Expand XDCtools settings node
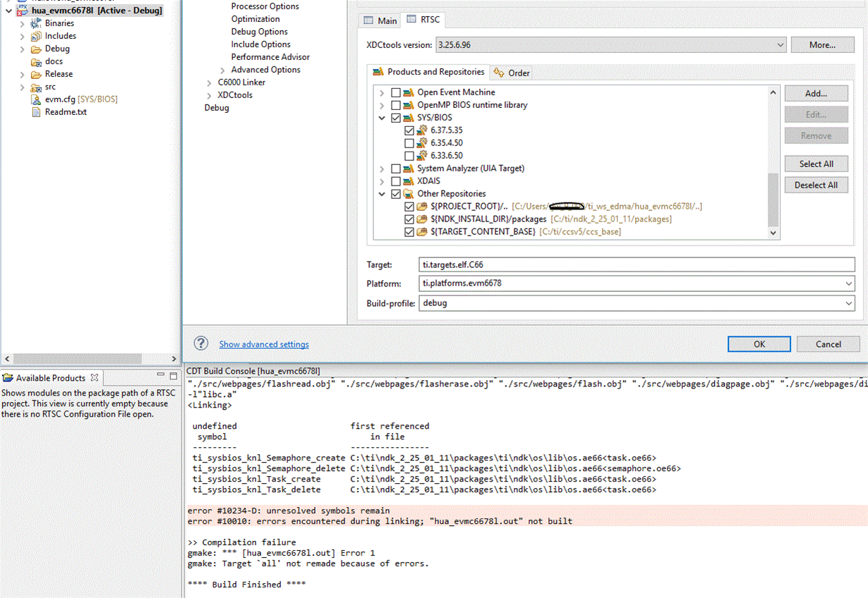This screenshot has width=868, height=598. (x=209, y=95)
